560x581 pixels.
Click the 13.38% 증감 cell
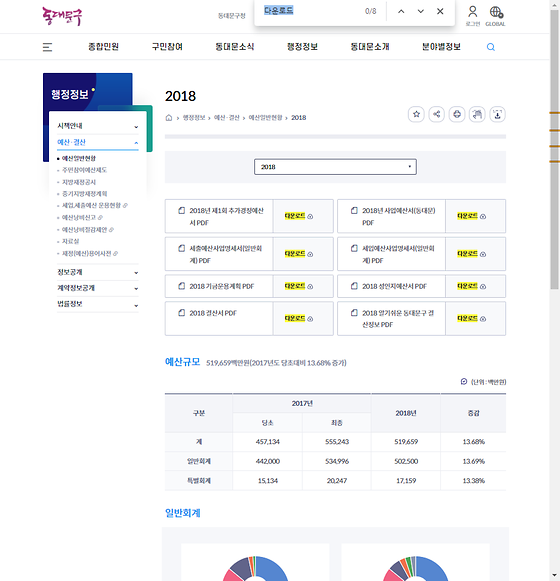pyautogui.click(x=474, y=481)
